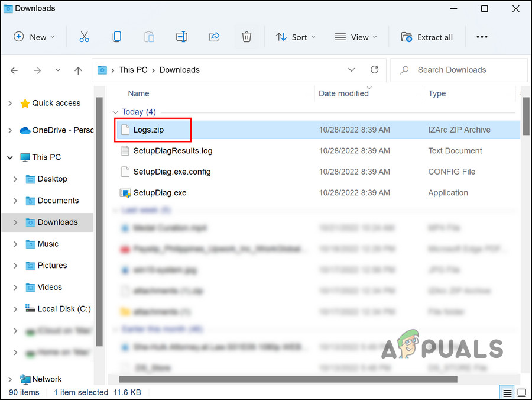Click the Quick access star icon
The image size is (532, 400).
25,103
